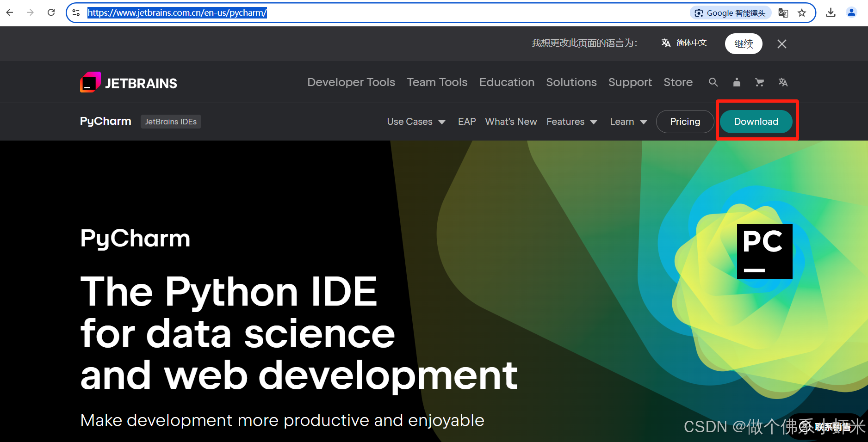Expand the Use Cases dropdown

[x=416, y=122]
